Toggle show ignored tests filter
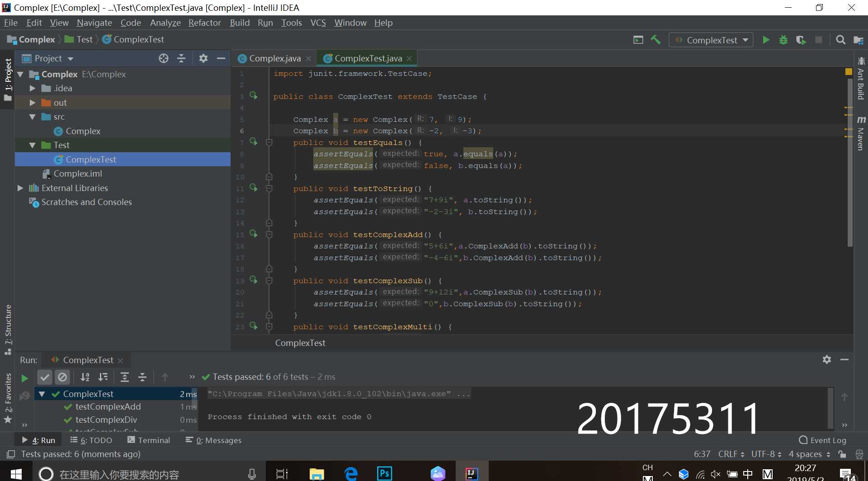 pos(62,377)
